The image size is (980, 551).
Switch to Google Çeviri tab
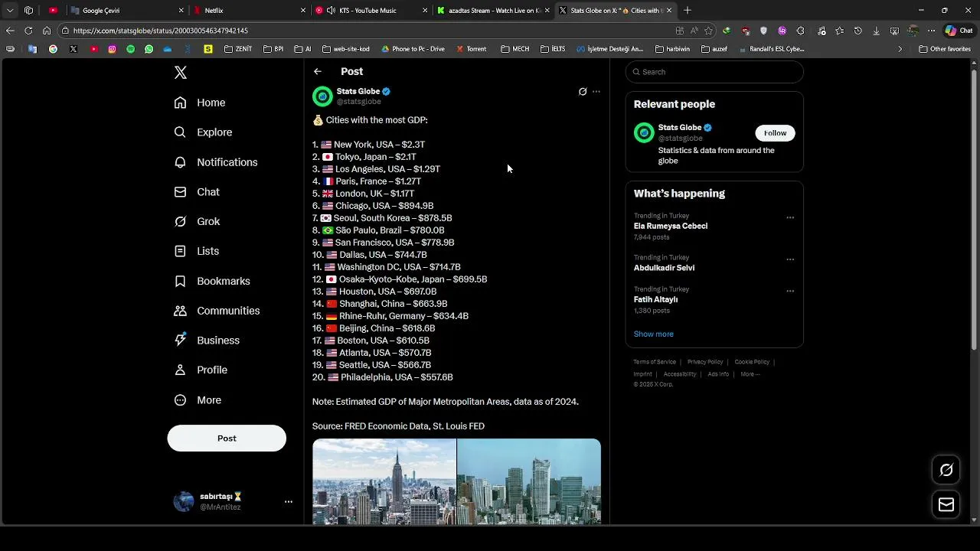pos(126,11)
